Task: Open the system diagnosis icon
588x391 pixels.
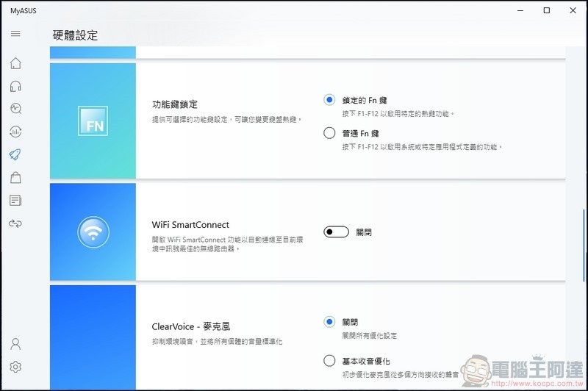Action: pyautogui.click(x=15, y=109)
